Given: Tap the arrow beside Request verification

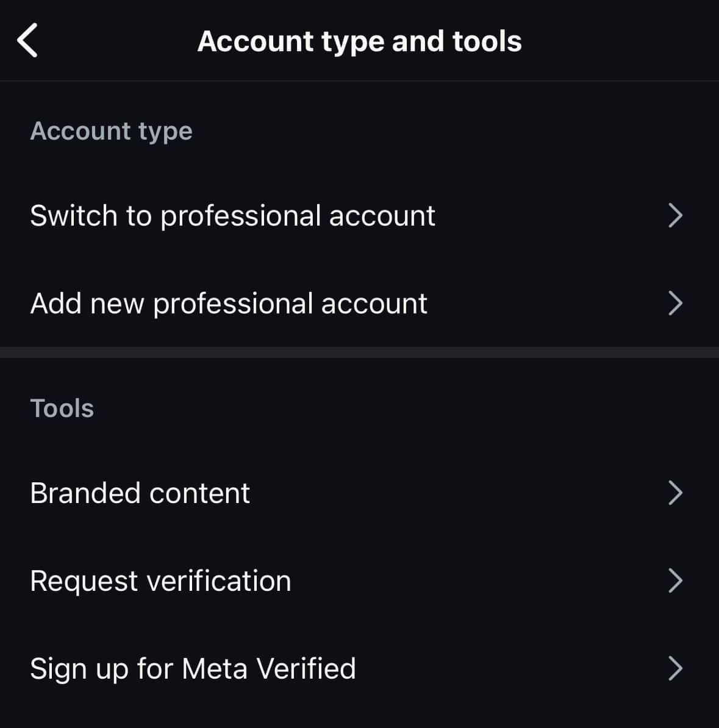Looking at the screenshot, I should [x=675, y=581].
